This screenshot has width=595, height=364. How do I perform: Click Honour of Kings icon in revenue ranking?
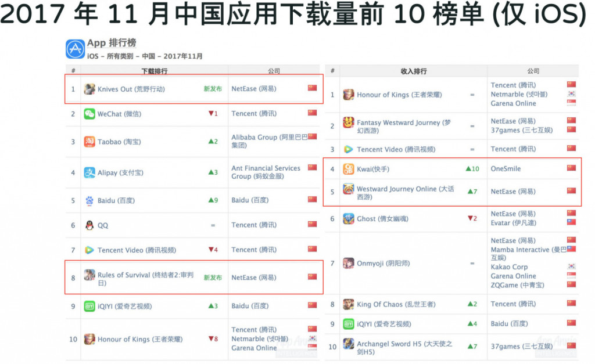(x=349, y=95)
